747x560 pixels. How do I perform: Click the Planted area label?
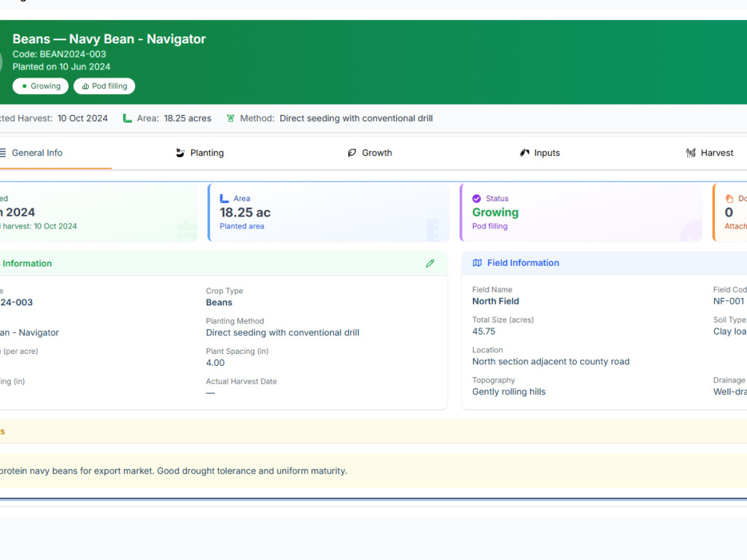(x=241, y=226)
